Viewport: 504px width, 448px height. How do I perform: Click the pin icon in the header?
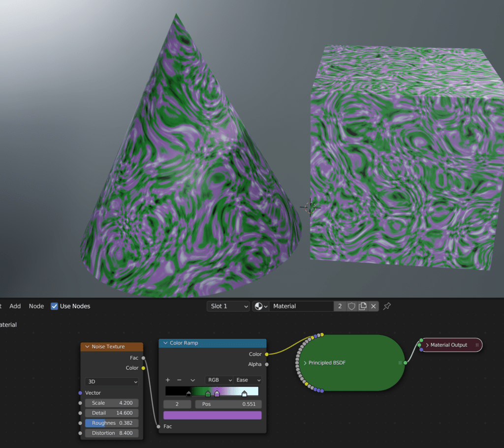coord(387,306)
